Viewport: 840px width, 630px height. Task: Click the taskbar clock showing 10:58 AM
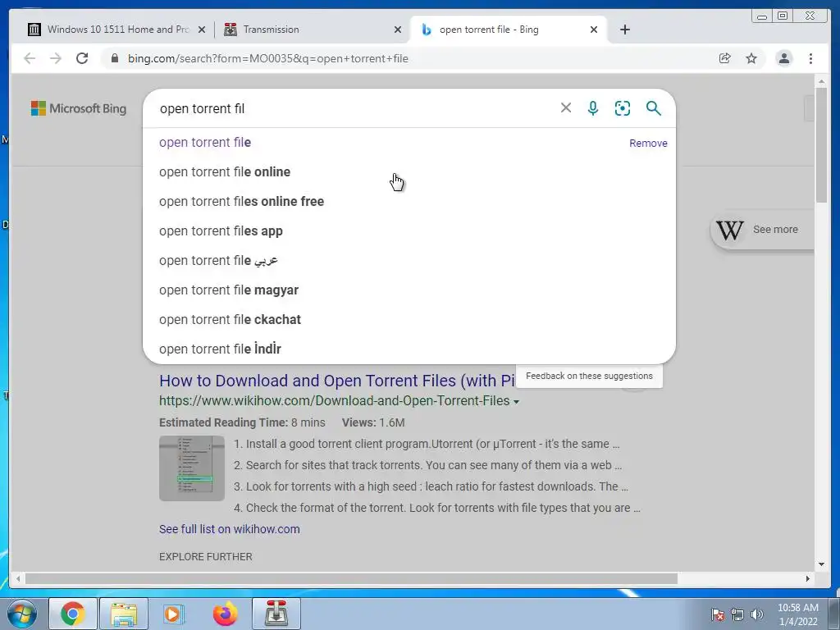click(798, 614)
